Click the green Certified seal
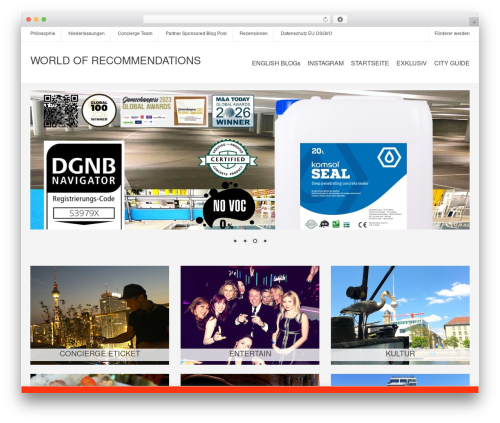Viewport: 500px width, 423px height. tap(228, 159)
